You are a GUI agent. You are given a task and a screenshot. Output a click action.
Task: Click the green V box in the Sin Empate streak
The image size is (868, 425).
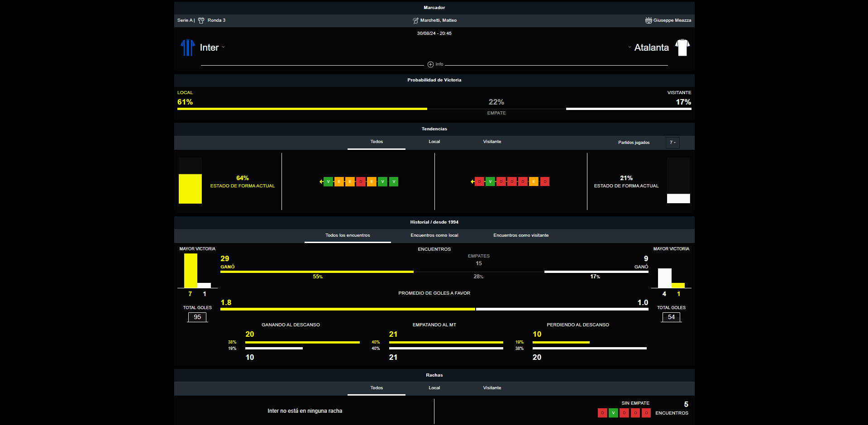tap(613, 413)
